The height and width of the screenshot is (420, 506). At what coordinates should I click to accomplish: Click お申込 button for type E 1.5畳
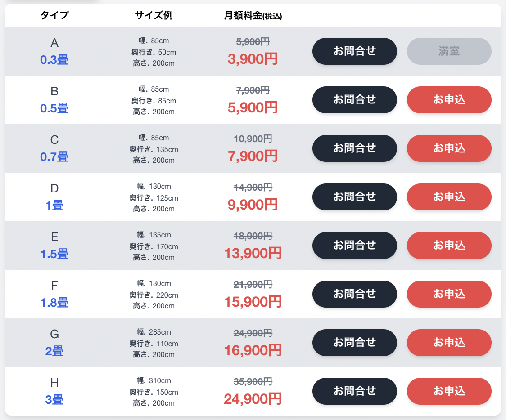449,246
